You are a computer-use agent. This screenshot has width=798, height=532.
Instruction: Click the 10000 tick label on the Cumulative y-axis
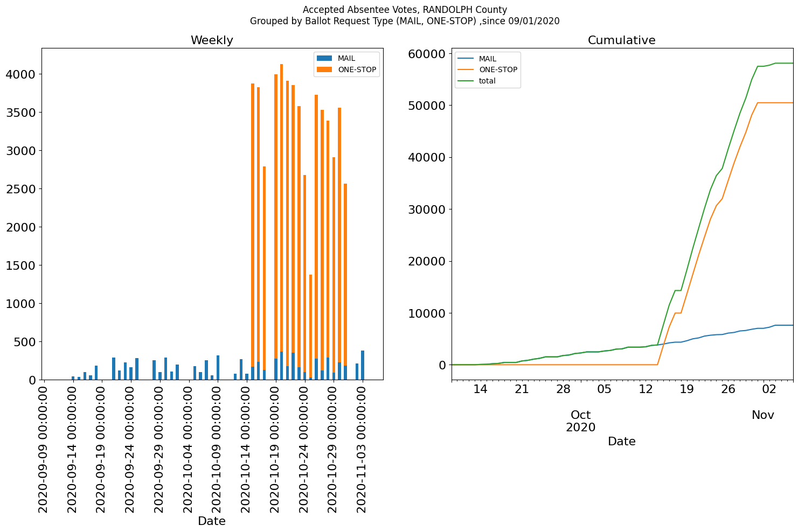point(427,313)
